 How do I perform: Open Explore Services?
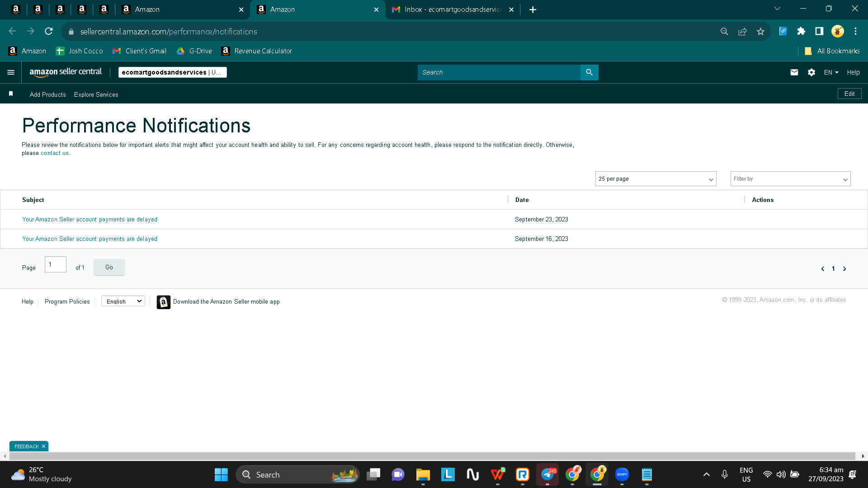96,94
